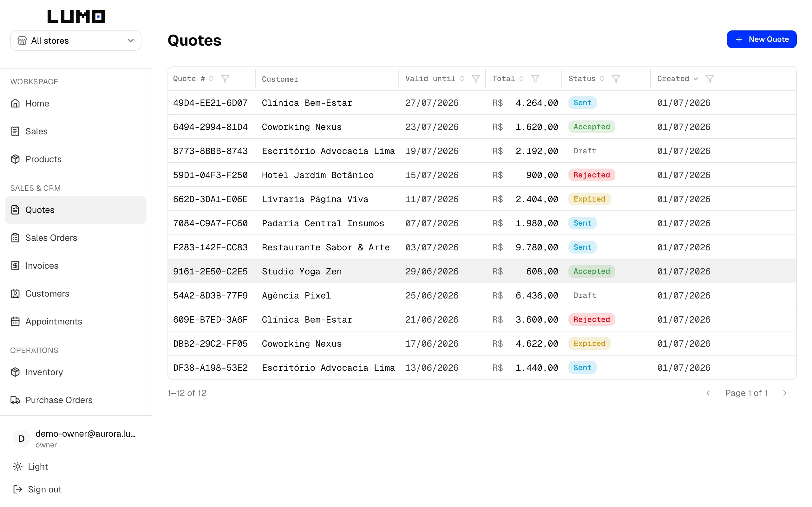Viewport: 812px width, 507px height.
Task: Open quote row for Studio Yoga Zen
Action: click(482, 271)
